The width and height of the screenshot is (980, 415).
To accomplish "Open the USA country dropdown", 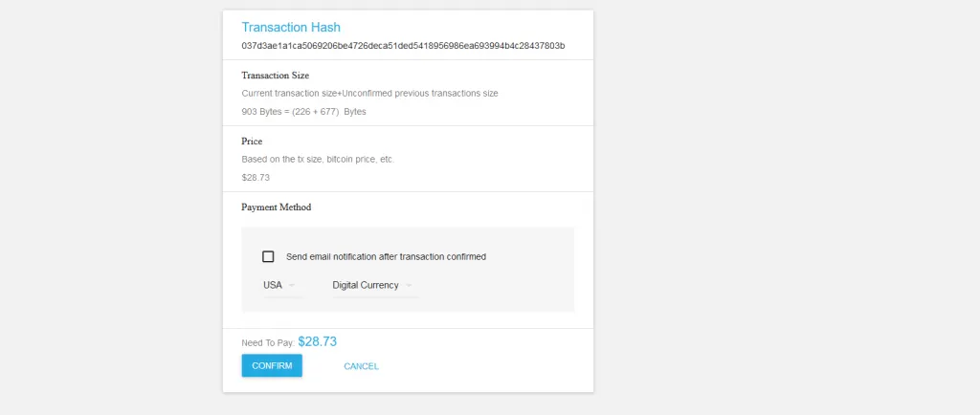I will [x=273, y=285].
